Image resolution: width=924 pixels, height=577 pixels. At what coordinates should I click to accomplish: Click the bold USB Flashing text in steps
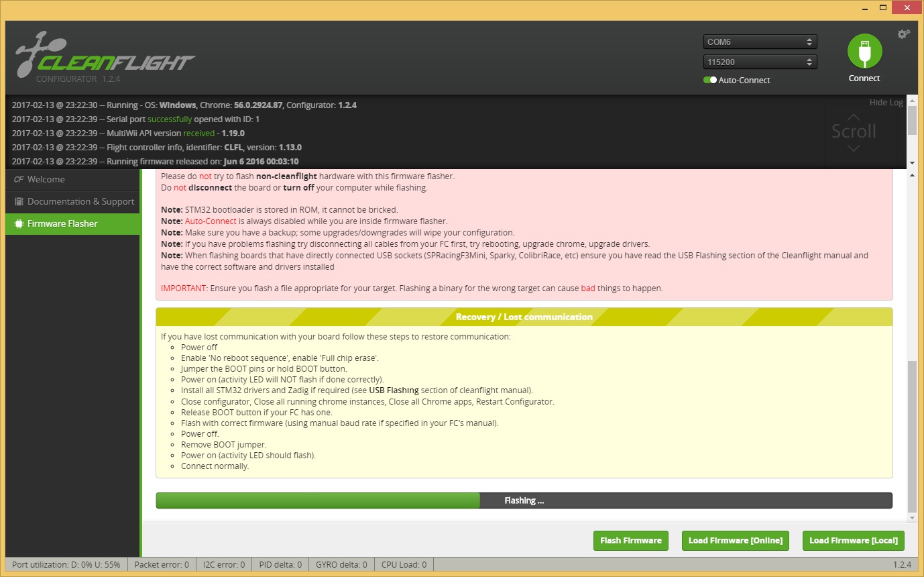pyautogui.click(x=394, y=390)
